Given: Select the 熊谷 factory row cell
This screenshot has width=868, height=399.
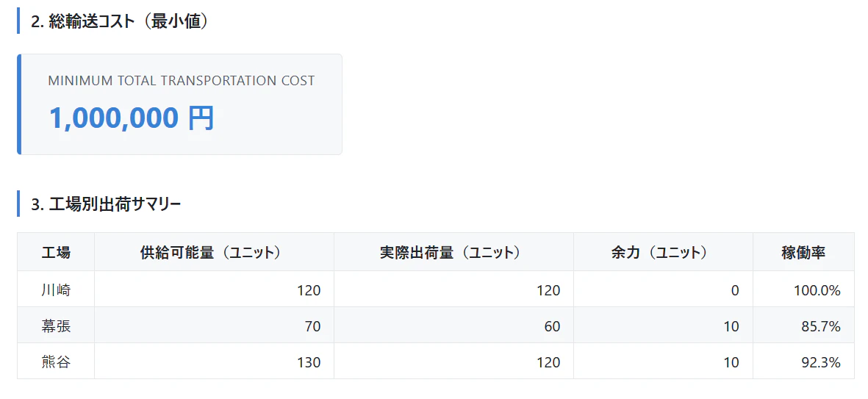Looking at the screenshot, I should [56, 362].
